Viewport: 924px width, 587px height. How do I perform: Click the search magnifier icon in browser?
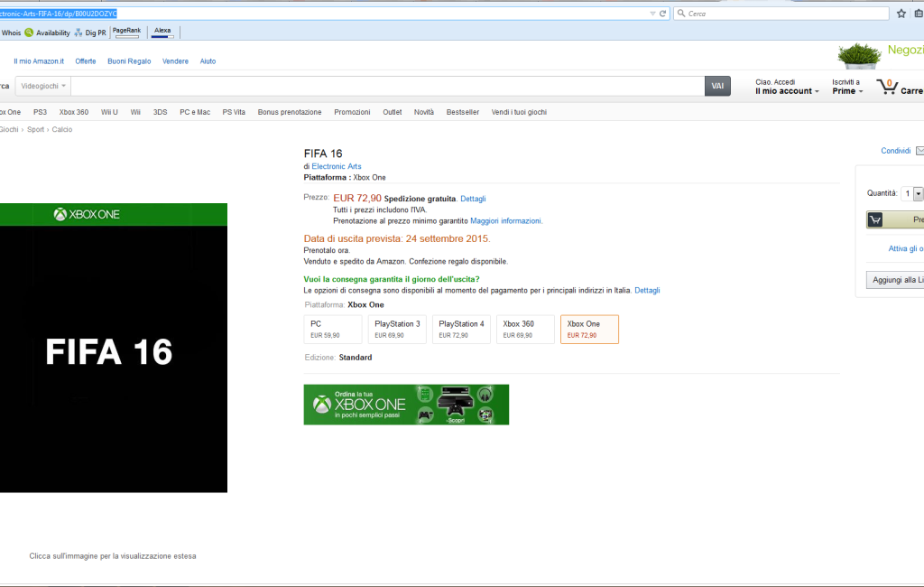[681, 13]
